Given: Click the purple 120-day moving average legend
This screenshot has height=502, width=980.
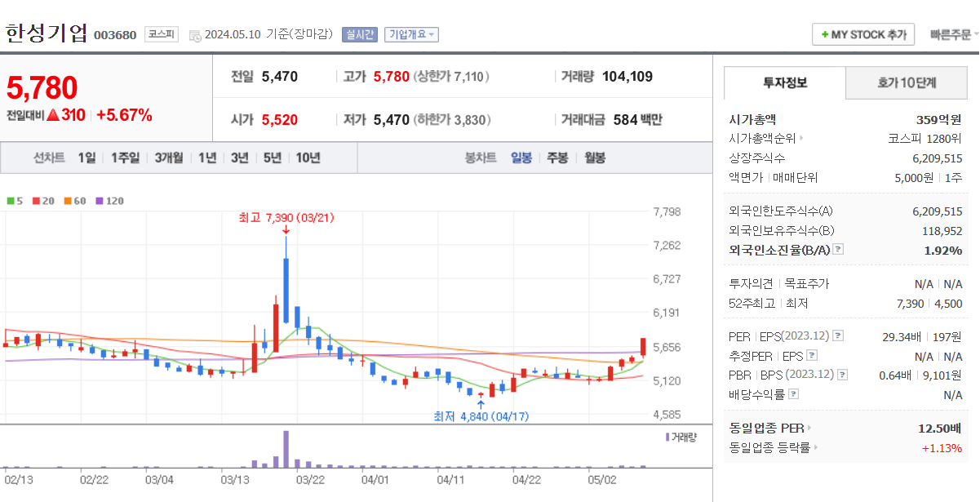Looking at the screenshot, I should click(109, 200).
